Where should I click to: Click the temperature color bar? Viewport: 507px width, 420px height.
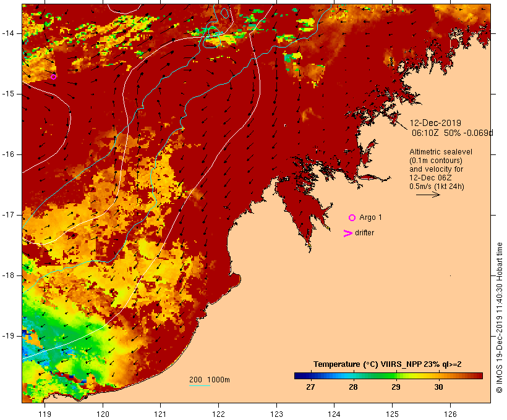(x=388, y=376)
